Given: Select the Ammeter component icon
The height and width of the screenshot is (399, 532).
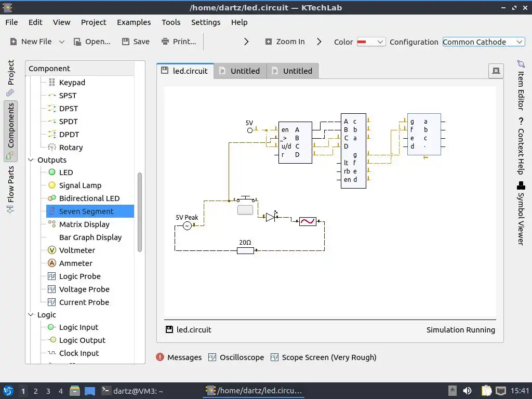Looking at the screenshot, I should pyautogui.click(x=51, y=263).
